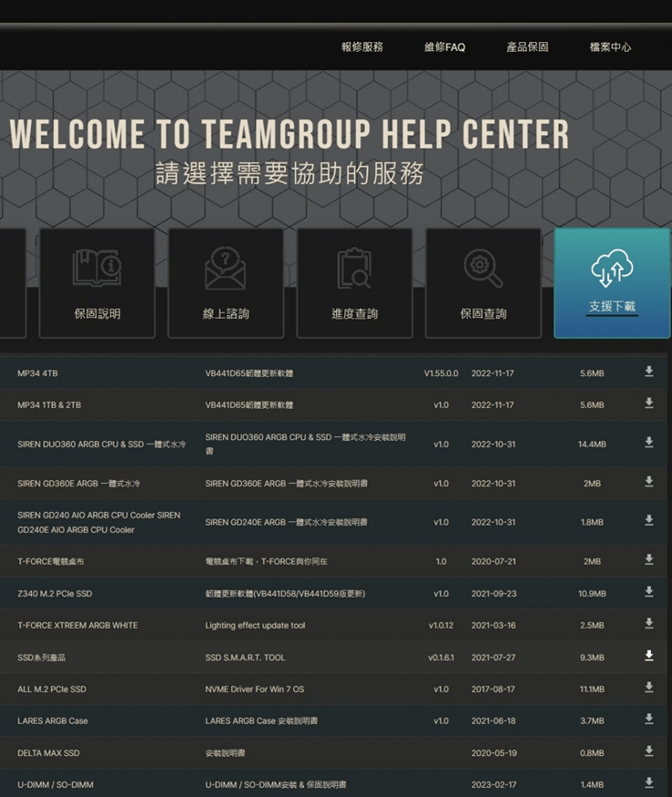The image size is (672, 797).
Task: Click the file size 0.8MB
Action: click(592, 752)
